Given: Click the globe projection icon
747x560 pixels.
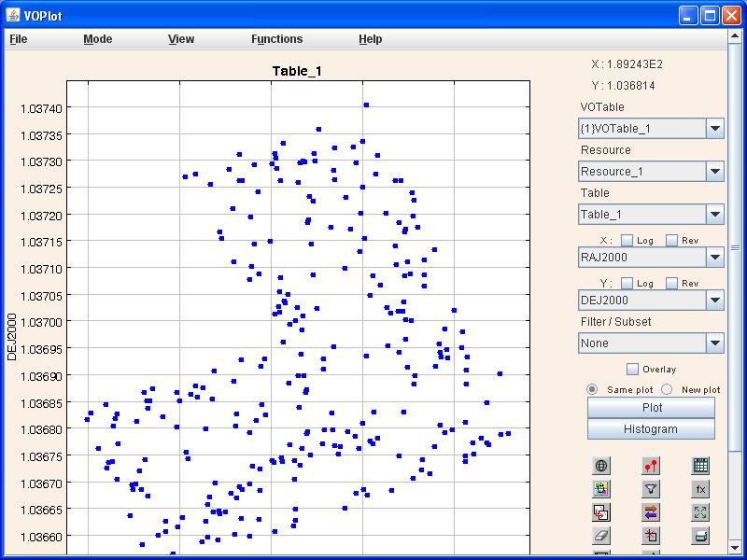Looking at the screenshot, I should (x=601, y=465).
